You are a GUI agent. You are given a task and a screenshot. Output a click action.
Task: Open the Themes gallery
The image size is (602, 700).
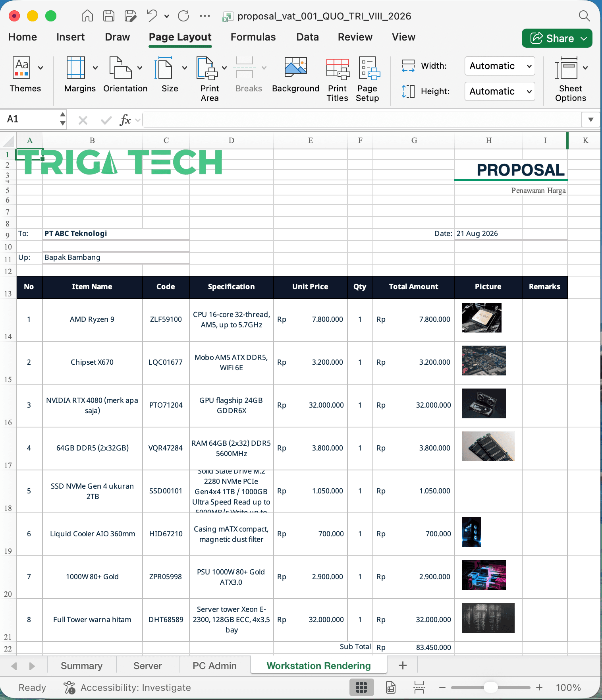(x=22, y=75)
